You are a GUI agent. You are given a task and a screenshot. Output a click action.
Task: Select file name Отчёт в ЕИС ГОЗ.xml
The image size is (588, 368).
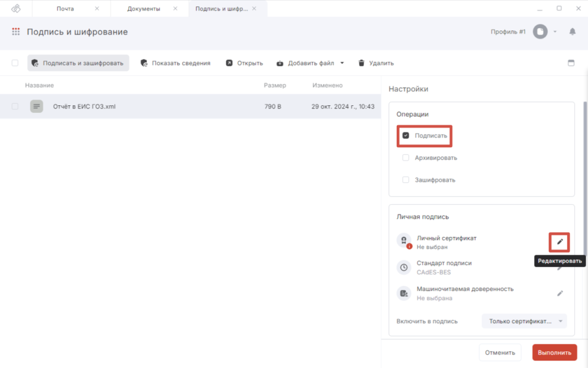(x=84, y=106)
